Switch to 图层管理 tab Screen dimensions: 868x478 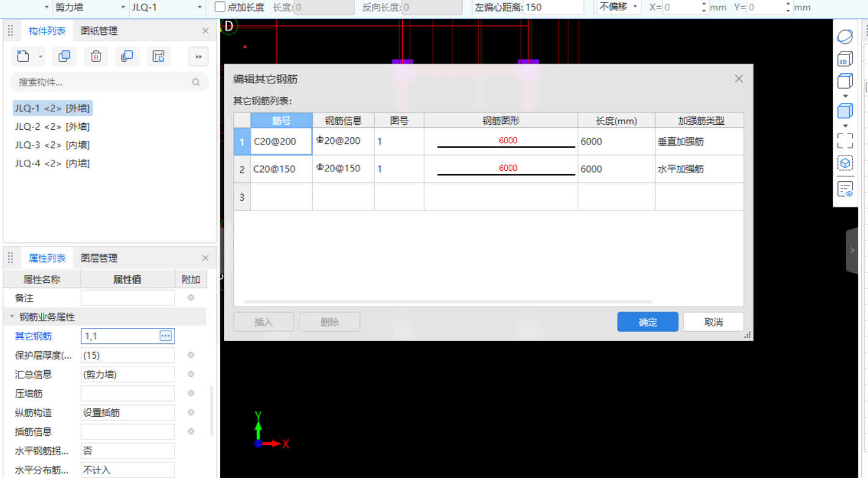coord(99,258)
